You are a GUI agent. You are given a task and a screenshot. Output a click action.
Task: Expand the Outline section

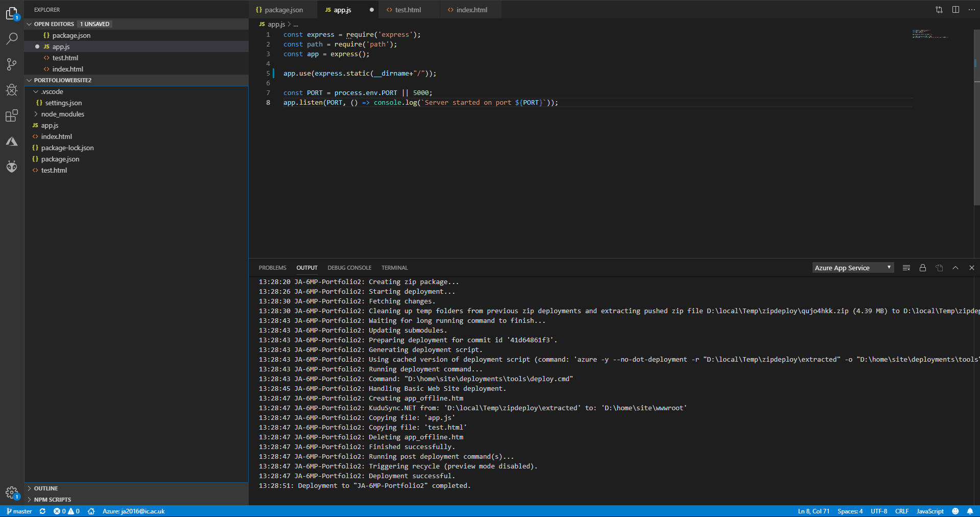pos(136,488)
